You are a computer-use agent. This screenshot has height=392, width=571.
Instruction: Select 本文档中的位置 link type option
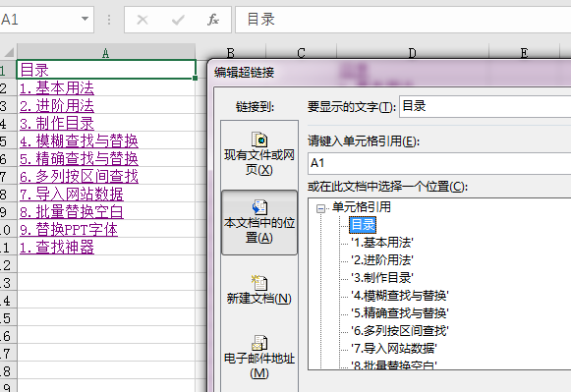[259, 222]
